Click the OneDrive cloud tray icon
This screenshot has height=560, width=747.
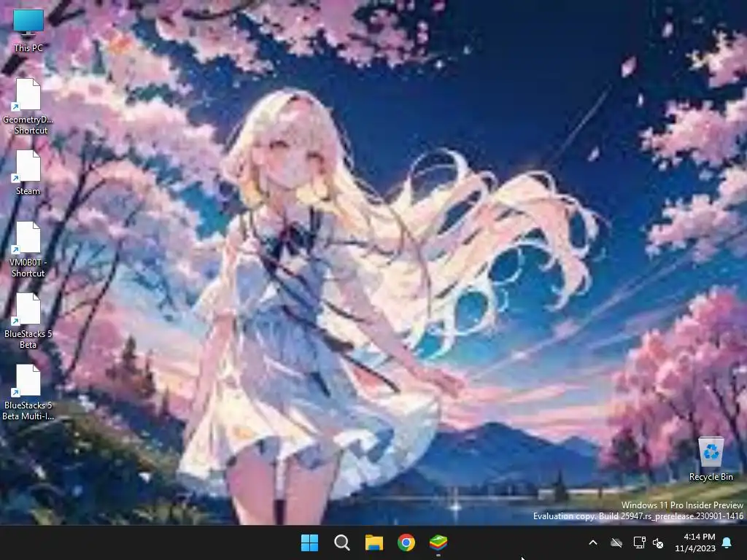point(616,542)
